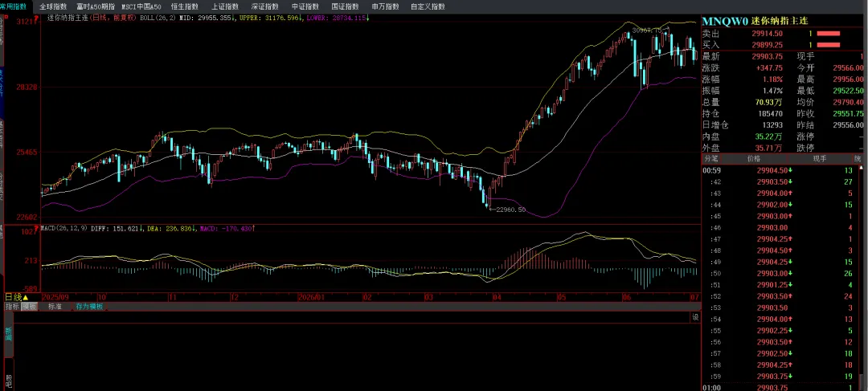Image resolution: width=868 pixels, height=391 pixels.
Task: Click the DEA: 236.836 value label
Action: 172,228
